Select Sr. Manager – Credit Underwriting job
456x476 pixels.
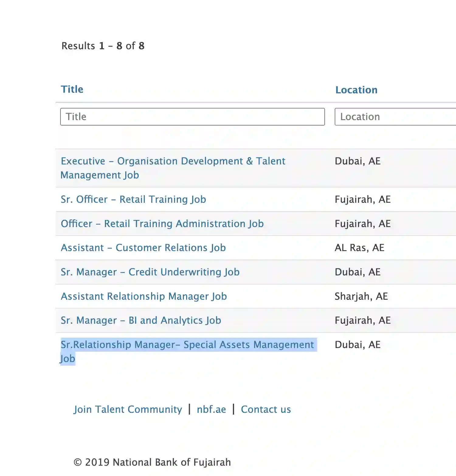pos(150,272)
